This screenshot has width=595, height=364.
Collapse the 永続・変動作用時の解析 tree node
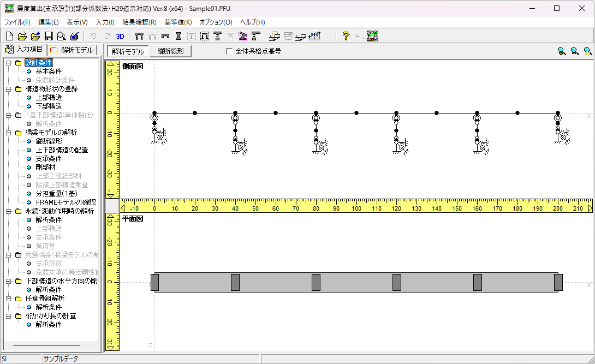tap(8, 211)
